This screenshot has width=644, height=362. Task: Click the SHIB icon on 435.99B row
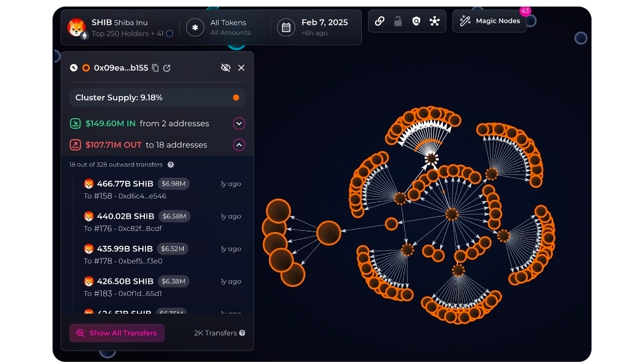click(89, 249)
